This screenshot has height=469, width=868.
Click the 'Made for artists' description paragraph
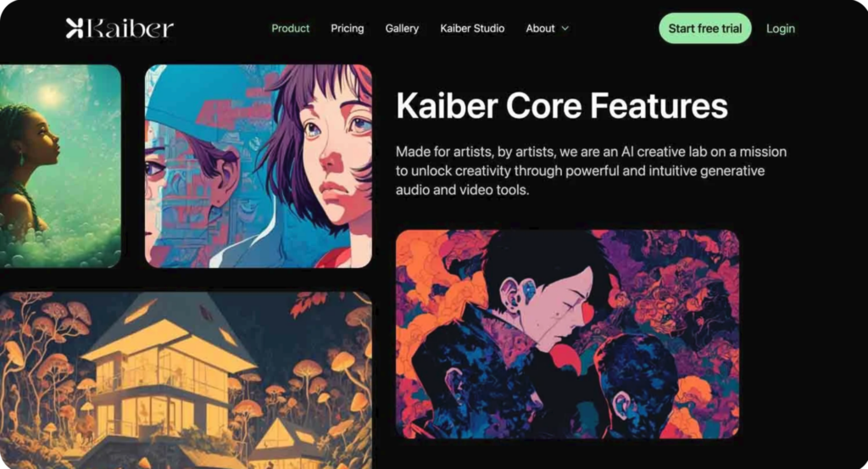(591, 170)
